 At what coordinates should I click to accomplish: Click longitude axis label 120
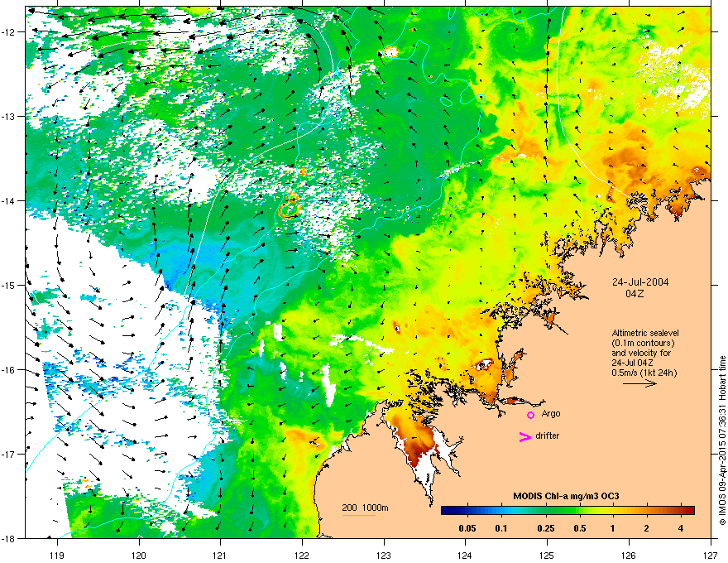click(139, 555)
